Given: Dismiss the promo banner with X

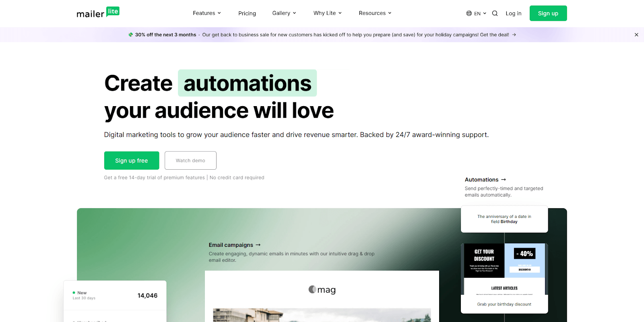Looking at the screenshot, I should pos(636,35).
